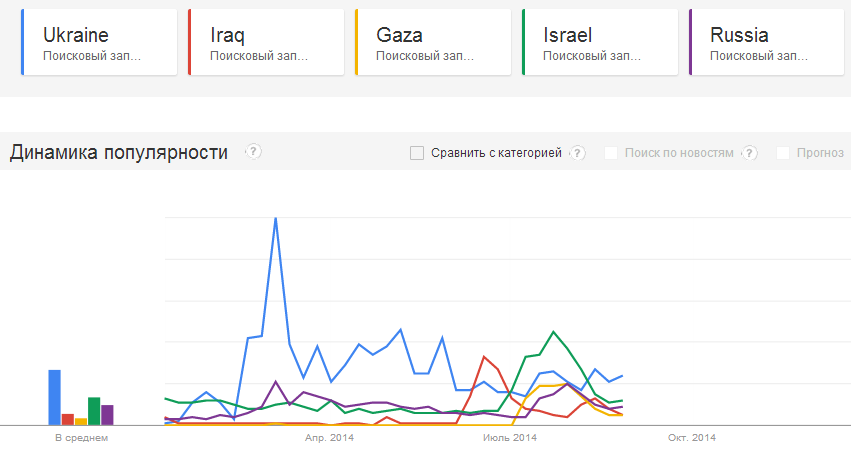Open the Gaza search term card
Image resolution: width=851 pixels, height=449 pixels.
(433, 42)
